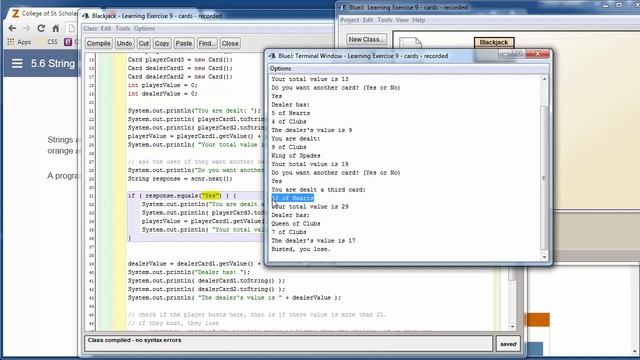Click the highlighted "10 of Hearts" terminal line

293,198
